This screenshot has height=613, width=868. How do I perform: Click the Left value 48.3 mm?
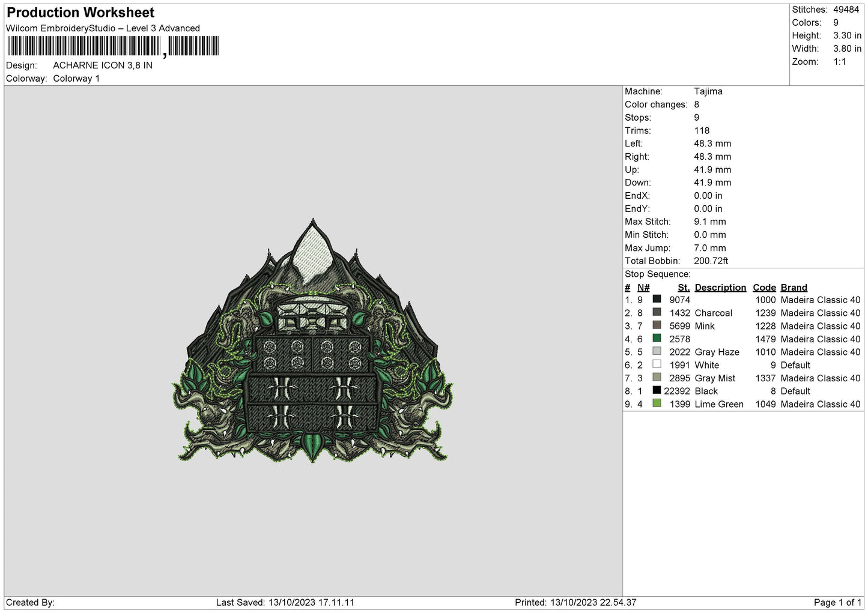click(712, 143)
